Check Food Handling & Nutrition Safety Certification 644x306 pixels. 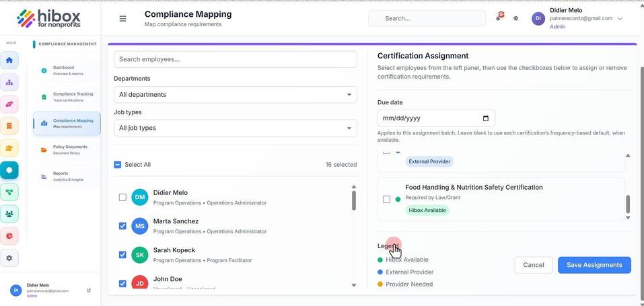(386, 199)
